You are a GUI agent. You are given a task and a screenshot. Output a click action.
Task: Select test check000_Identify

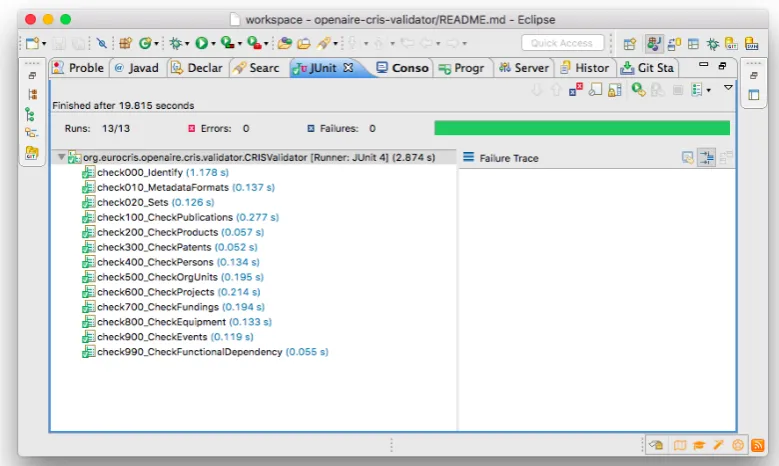tap(155, 172)
